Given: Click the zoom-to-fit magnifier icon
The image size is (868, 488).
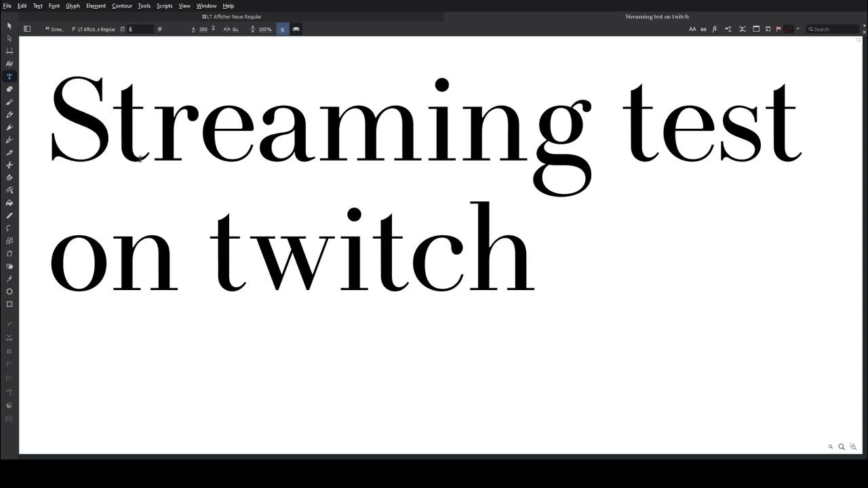Looking at the screenshot, I should [853, 447].
